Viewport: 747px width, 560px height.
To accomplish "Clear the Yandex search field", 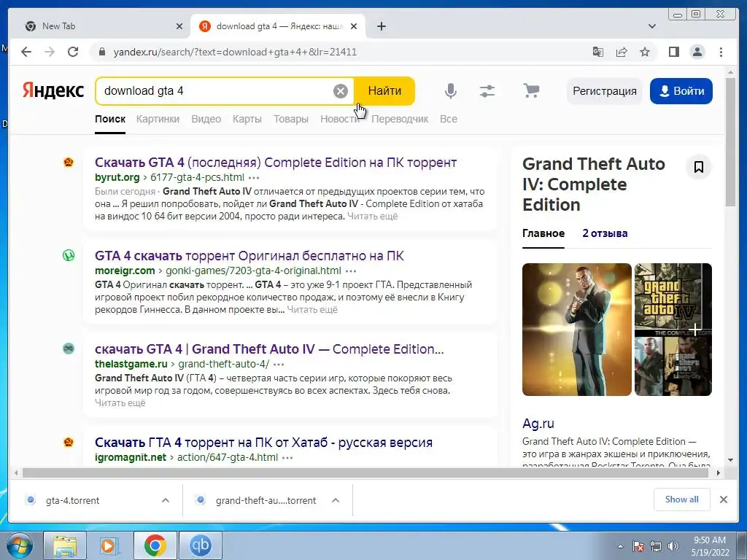I will [340, 91].
